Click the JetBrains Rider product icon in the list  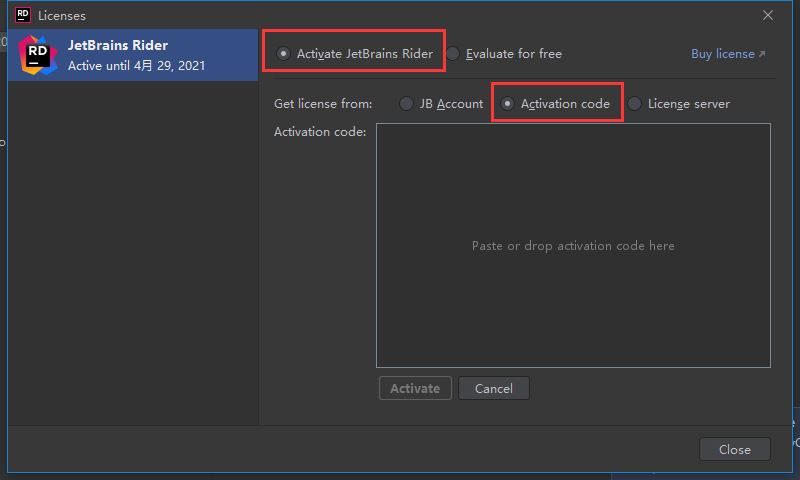[x=37, y=55]
